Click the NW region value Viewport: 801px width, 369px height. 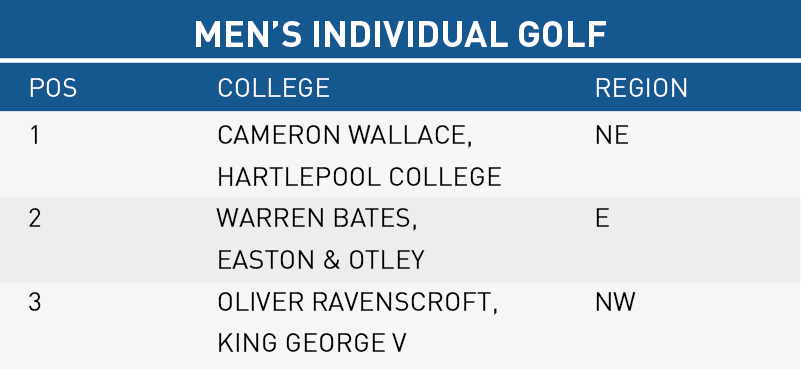pos(615,302)
